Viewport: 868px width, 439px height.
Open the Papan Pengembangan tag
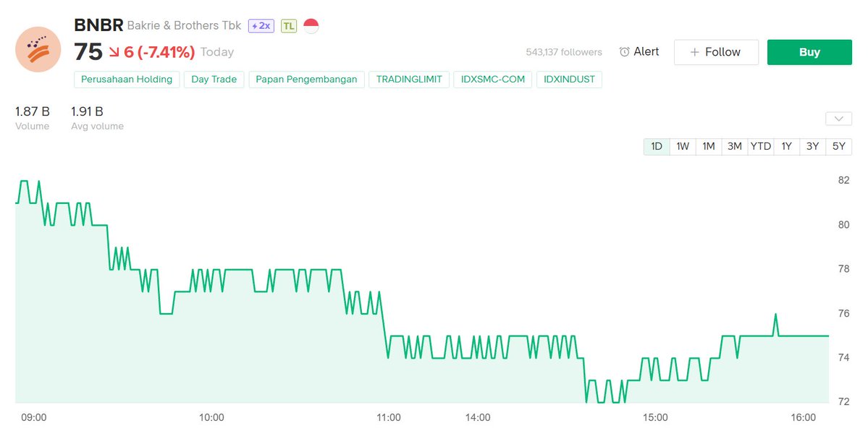tap(307, 80)
